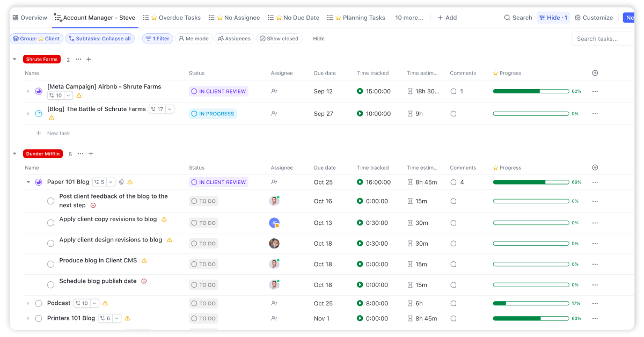Switch to the Overview tab
Viewport: 644px width, 337px height.
pos(30,17)
